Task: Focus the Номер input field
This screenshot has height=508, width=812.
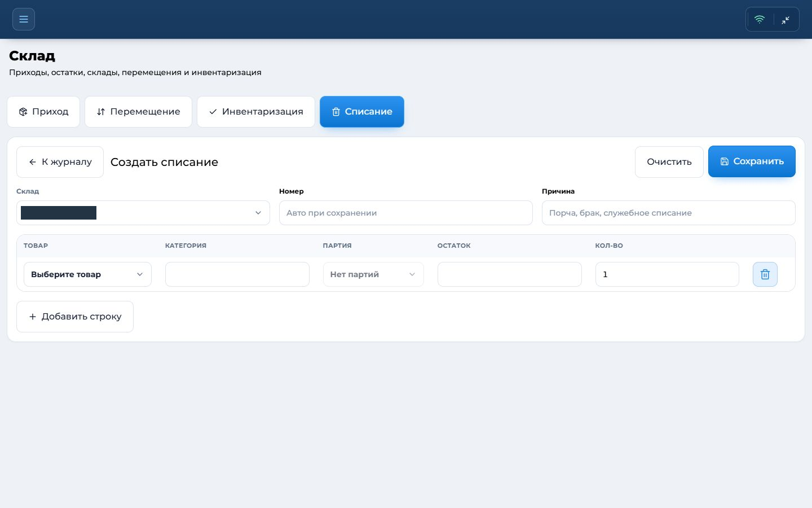Action: (x=406, y=213)
